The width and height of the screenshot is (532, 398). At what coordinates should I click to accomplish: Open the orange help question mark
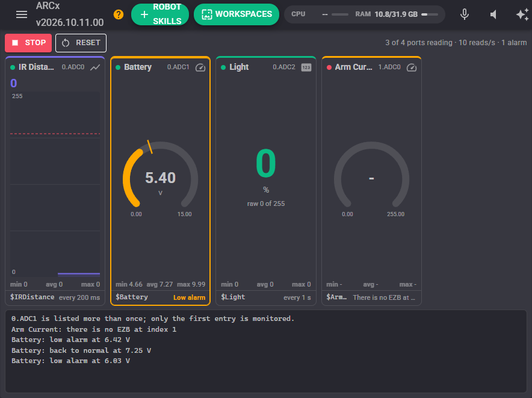point(119,14)
